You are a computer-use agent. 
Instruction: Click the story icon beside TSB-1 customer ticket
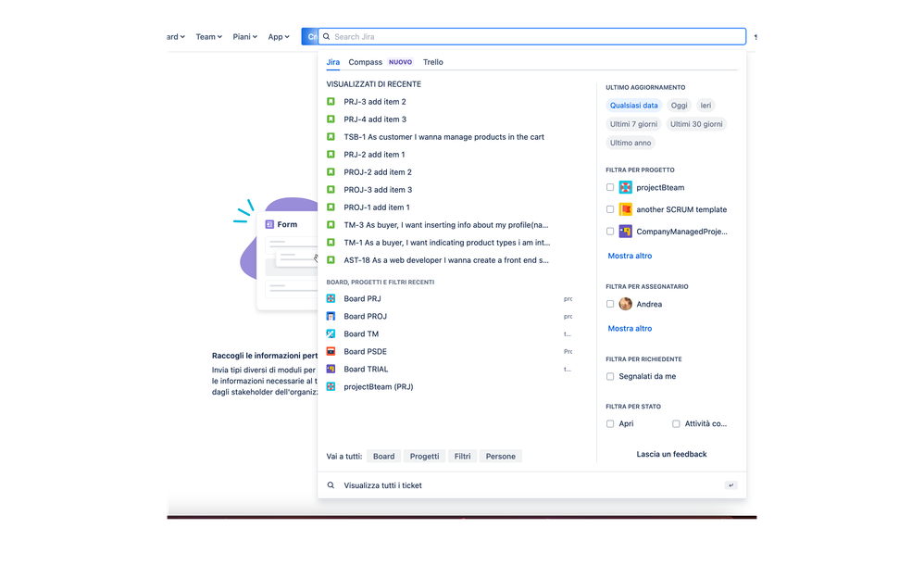click(x=331, y=137)
